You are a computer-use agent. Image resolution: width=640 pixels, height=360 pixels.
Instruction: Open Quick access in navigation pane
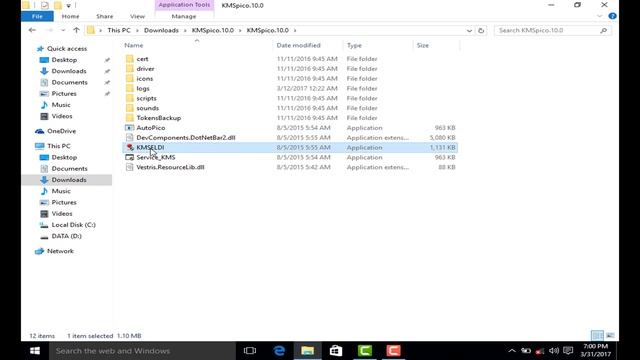pyautogui.click(x=67, y=49)
